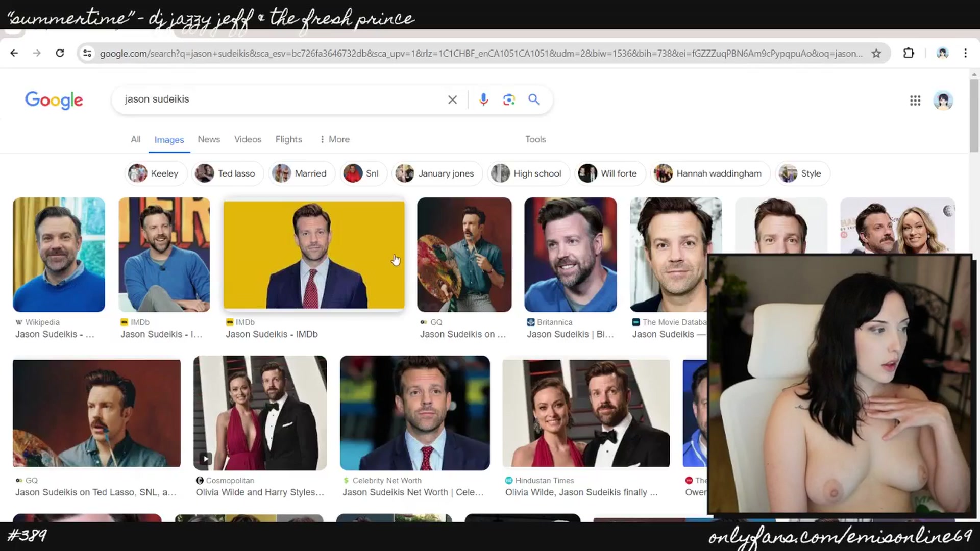Open the Google apps grid

915,101
